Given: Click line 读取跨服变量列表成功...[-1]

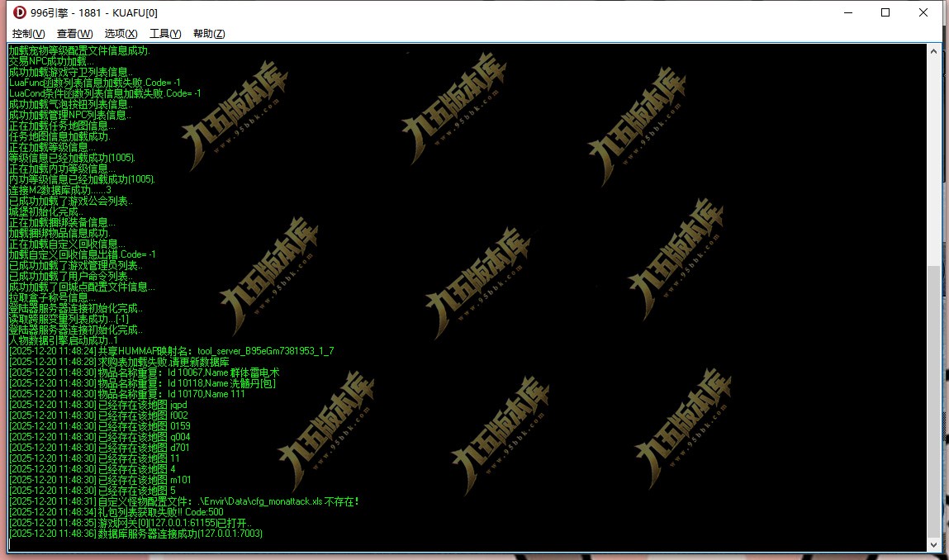Looking at the screenshot, I should pos(69,320).
